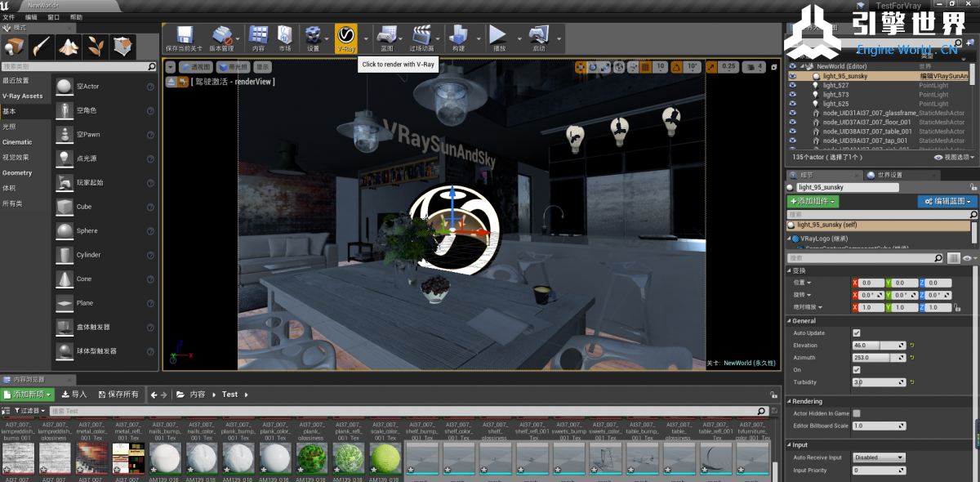
Task: Select the scale gizmo tool in viewport
Action: click(x=605, y=67)
